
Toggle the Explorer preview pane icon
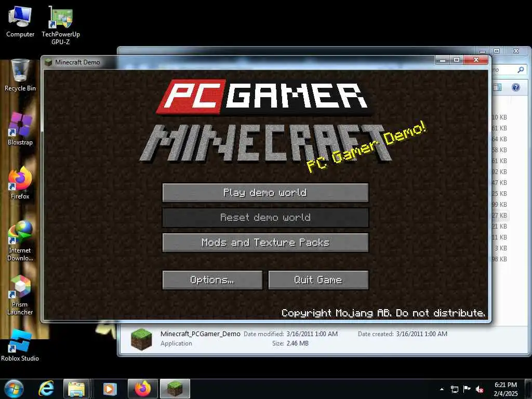(497, 87)
